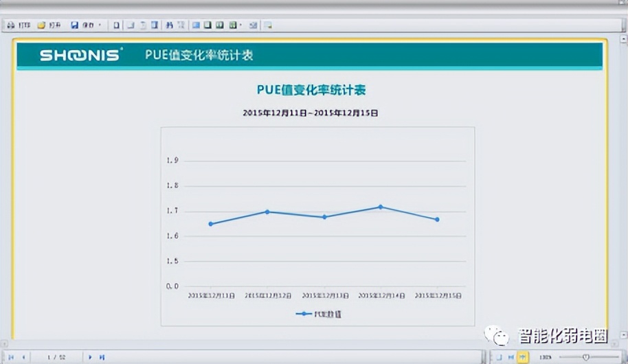Click the page fit icon in status bar
The width and height of the screenshot is (628, 364).
pos(499,357)
